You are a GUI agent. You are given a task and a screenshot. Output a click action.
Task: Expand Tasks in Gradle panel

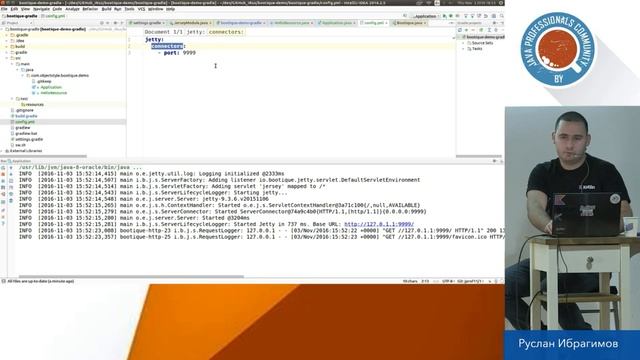(464, 49)
